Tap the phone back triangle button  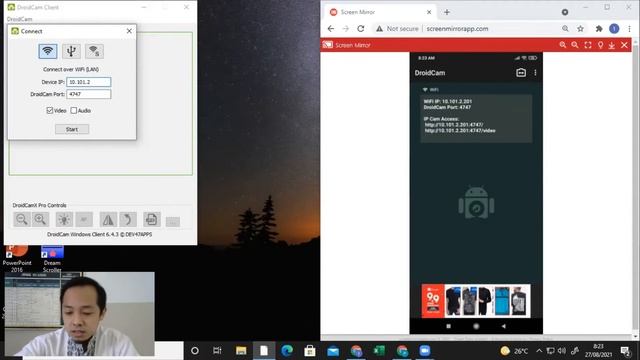pos(504,326)
